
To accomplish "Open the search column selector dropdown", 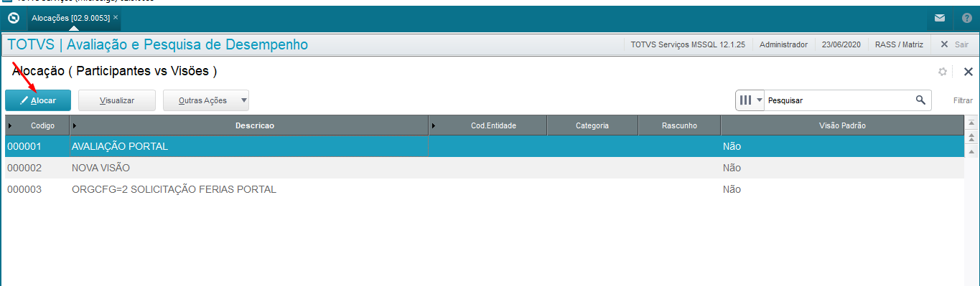I will point(750,100).
